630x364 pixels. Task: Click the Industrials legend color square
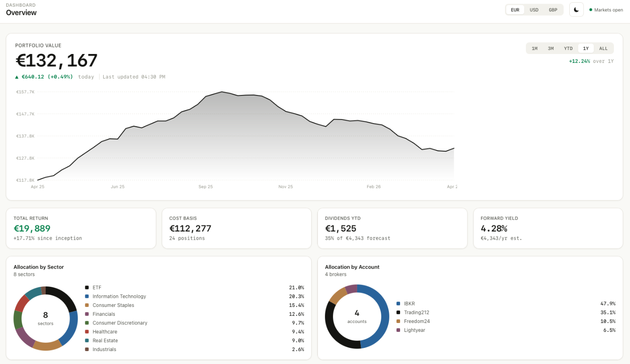click(x=85, y=349)
